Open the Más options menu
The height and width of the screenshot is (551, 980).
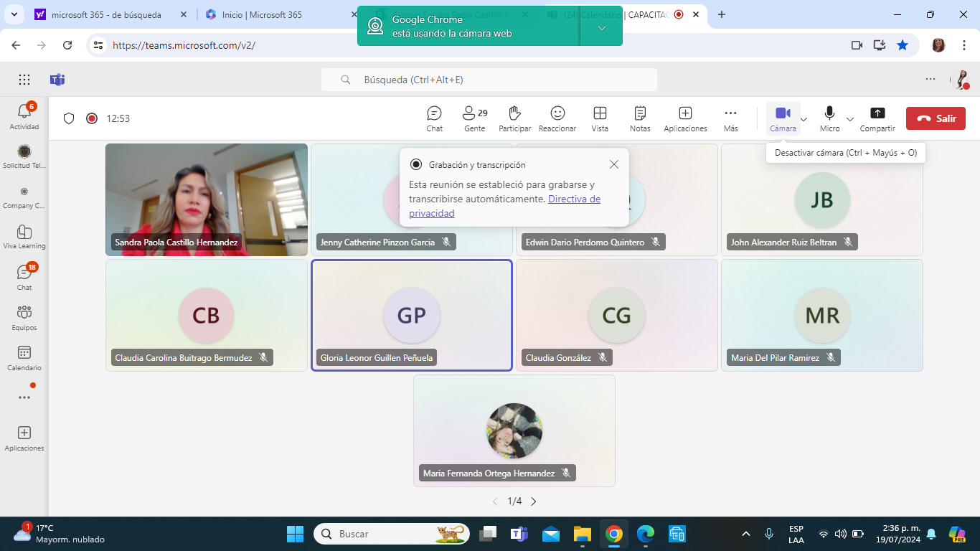point(730,118)
